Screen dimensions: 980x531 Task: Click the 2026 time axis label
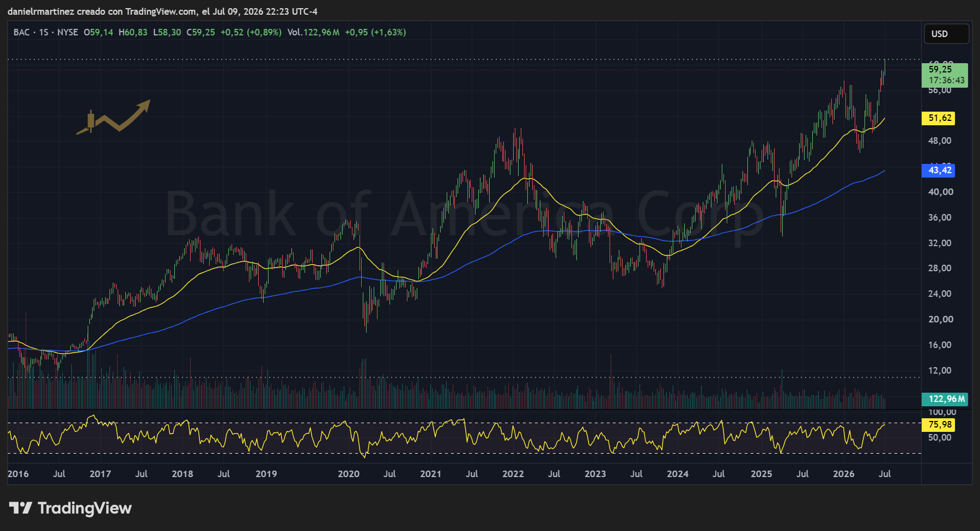844,474
